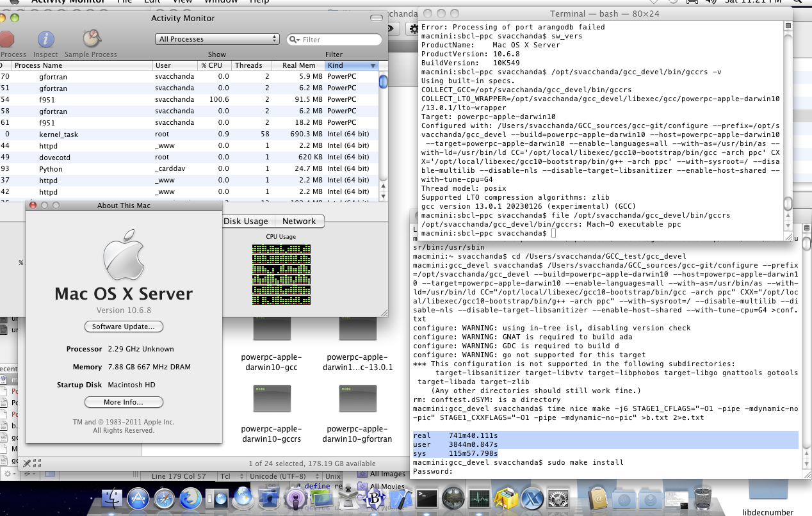
Task: Click the Filter search field
Action: point(334,40)
